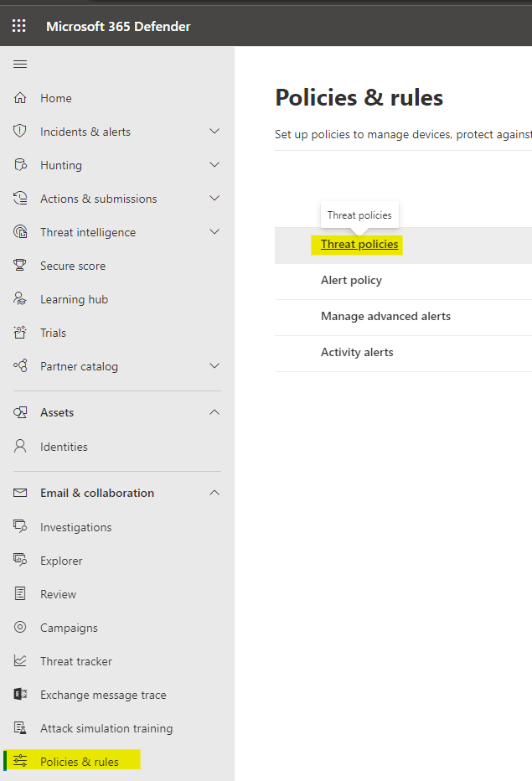This screenshot has width=532, height=781.
Task: Expand Threat intelligence chevron
Action: 214,232
